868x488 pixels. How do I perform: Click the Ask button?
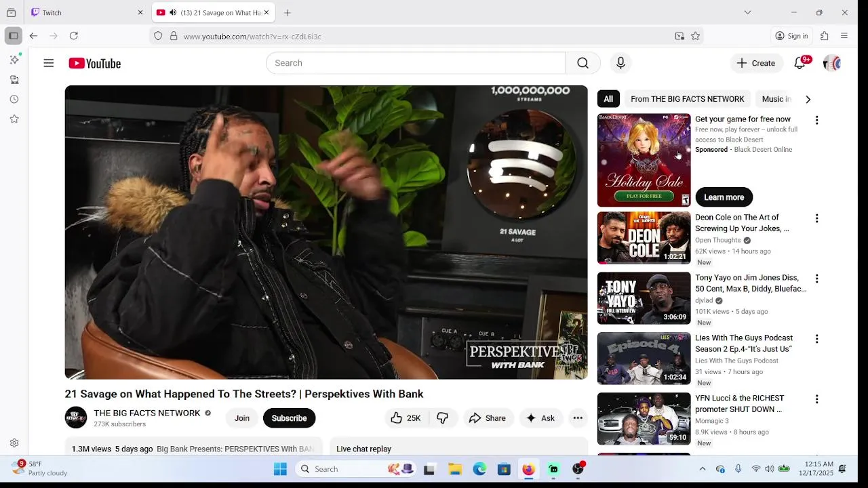tap(540, 418)
